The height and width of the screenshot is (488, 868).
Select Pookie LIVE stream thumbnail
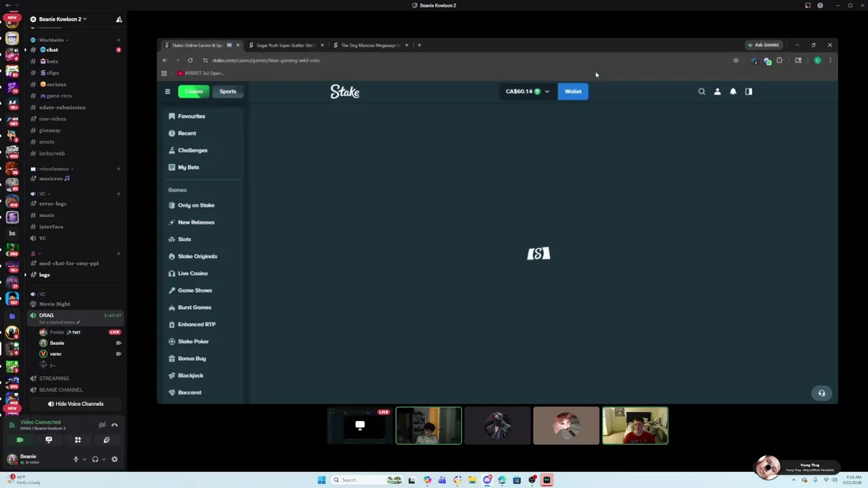[359, 426]
